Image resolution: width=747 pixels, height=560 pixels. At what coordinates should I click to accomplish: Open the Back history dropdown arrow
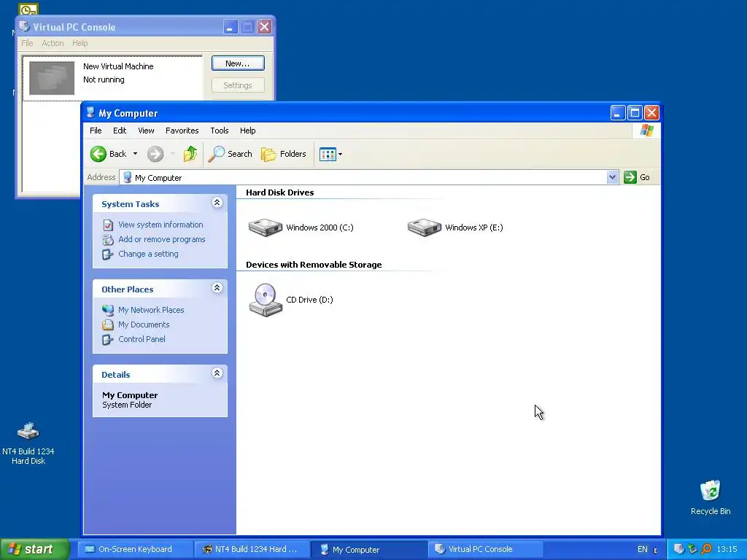point(135,154)
